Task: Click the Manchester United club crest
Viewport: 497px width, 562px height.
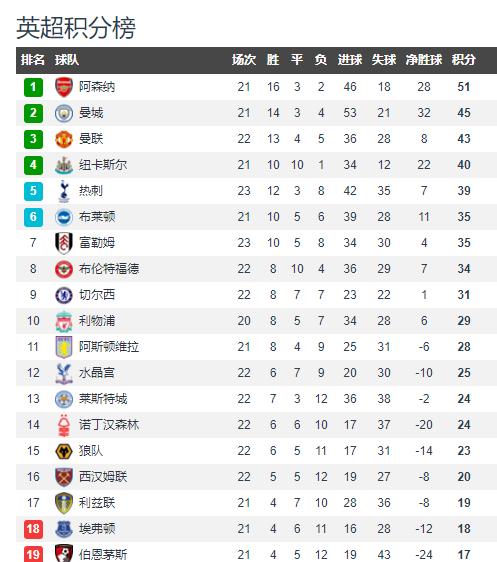Action: click(64, 139)
